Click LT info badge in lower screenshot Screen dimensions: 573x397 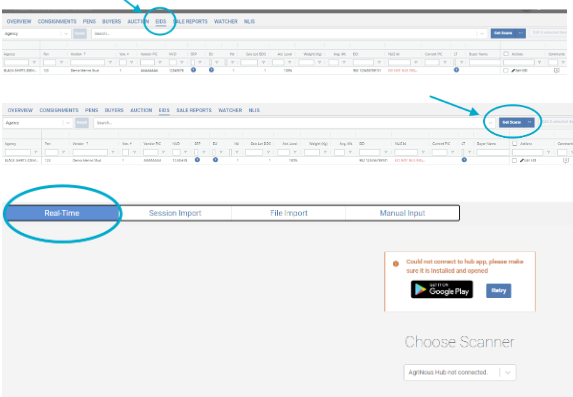point(464,160)
